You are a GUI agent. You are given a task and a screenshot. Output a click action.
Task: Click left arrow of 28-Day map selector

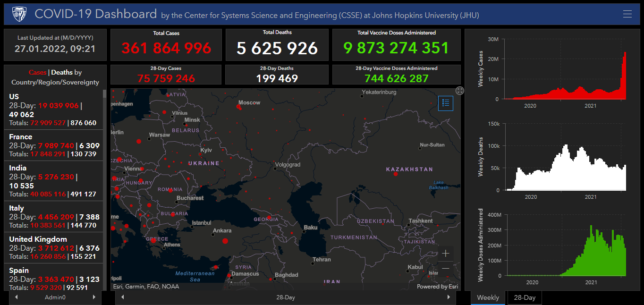(x=123, y=297)
